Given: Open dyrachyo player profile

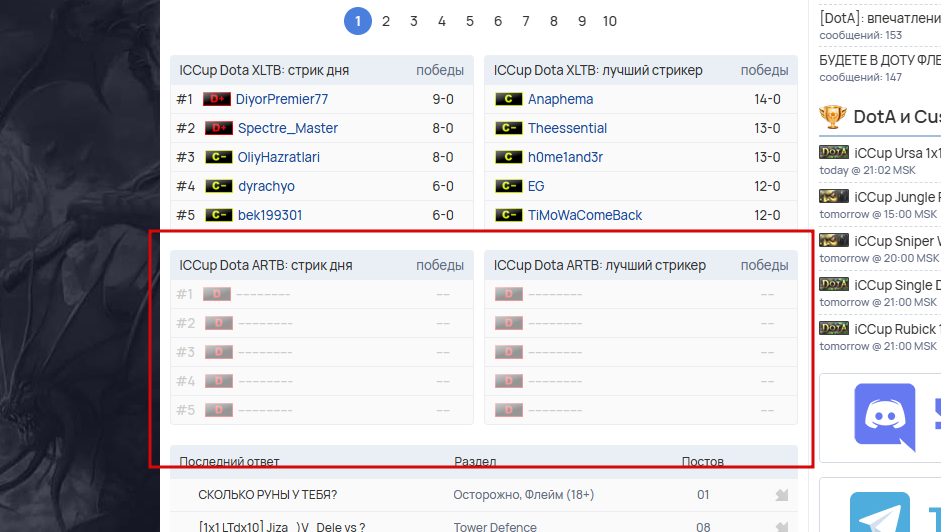Looking at the screenshot, I should coord(266,186).
